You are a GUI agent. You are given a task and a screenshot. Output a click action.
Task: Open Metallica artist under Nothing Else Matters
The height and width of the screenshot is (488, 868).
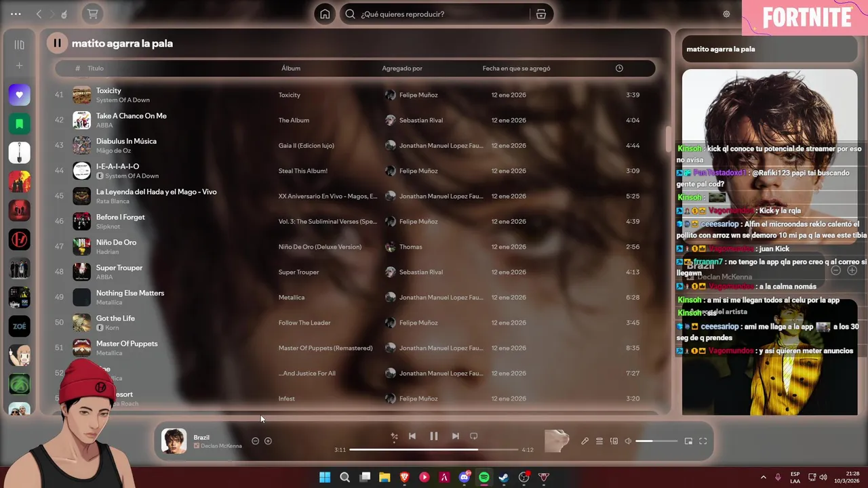[109, 302]
